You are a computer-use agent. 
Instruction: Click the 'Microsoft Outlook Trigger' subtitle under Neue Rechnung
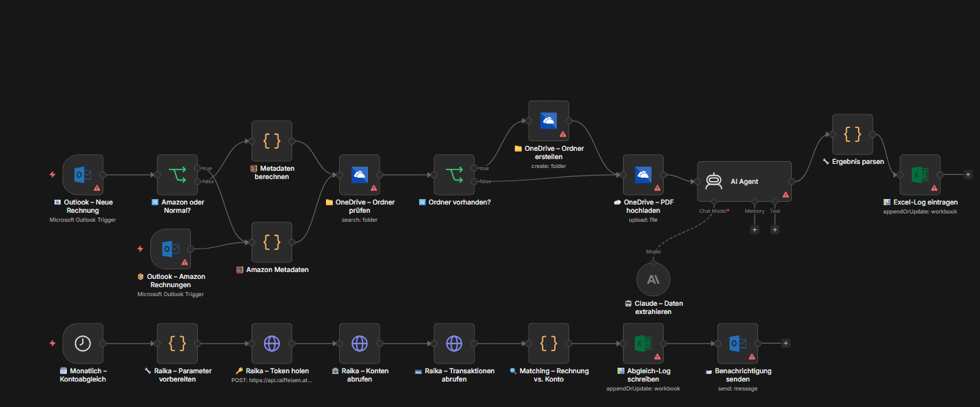tap(83, 220)
